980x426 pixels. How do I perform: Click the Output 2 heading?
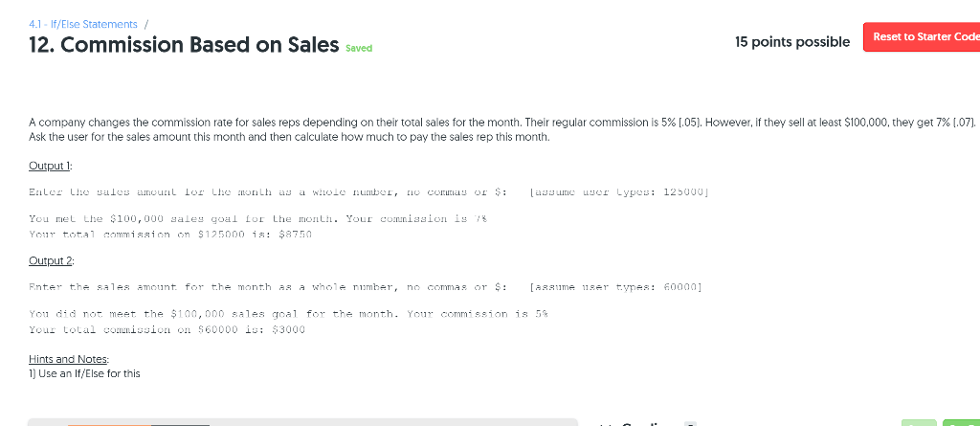pos(52,259)
